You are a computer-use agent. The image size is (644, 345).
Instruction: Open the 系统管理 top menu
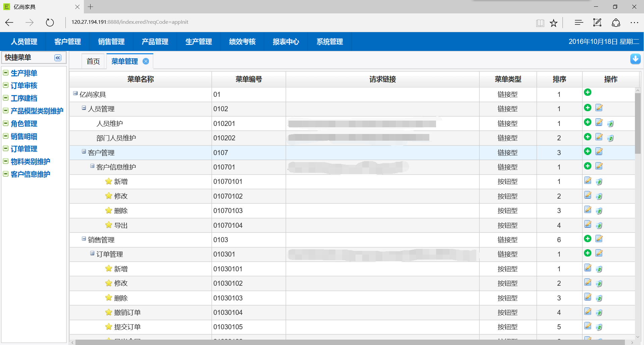[x=329, y=42]
